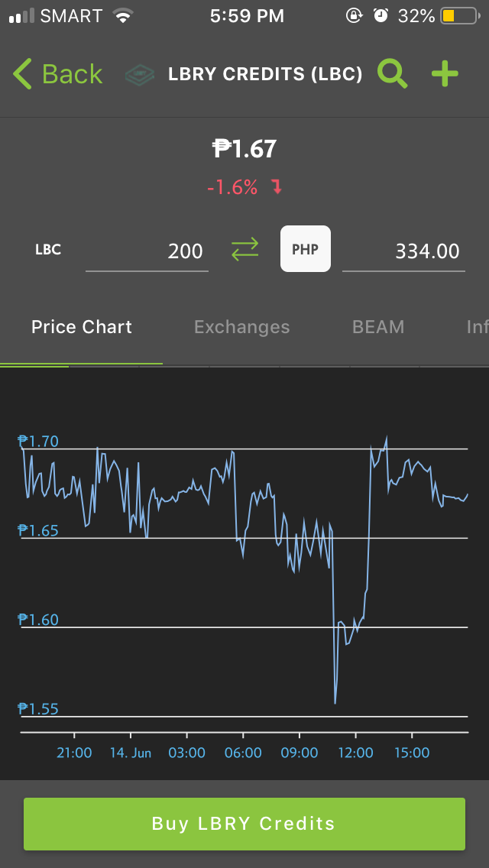Tap the green Back chevron icon
Viewport: 489px width, 868px height.
click(23, 74)
